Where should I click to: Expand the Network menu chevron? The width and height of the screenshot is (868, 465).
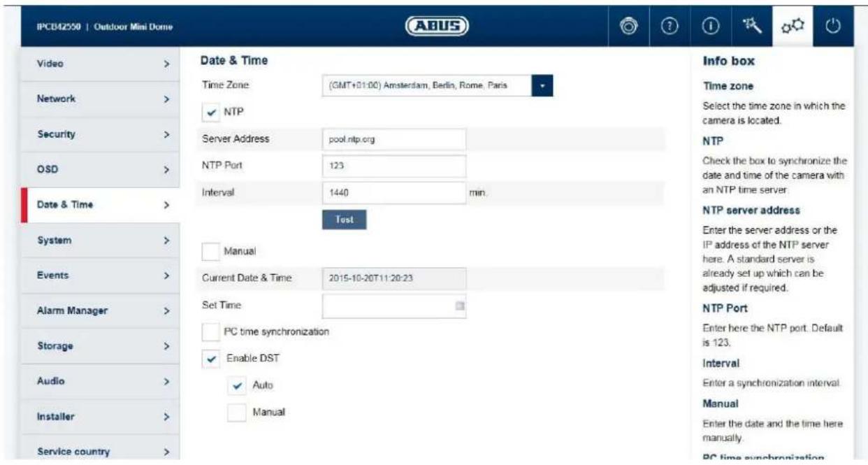click(x=166, y=99)
